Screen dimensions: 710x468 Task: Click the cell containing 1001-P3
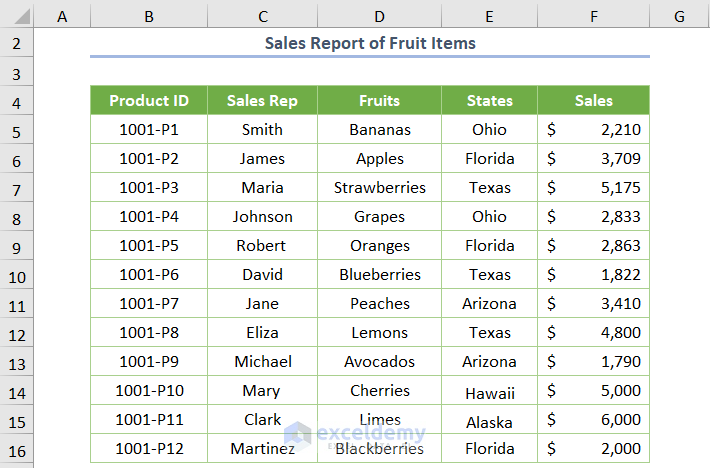(148, 187)
